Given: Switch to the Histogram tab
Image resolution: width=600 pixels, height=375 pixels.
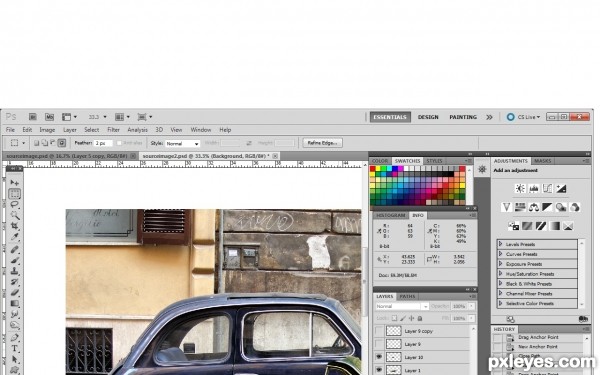Looking at the screenshot, I should pyautogui.click(x=390, y=215).
